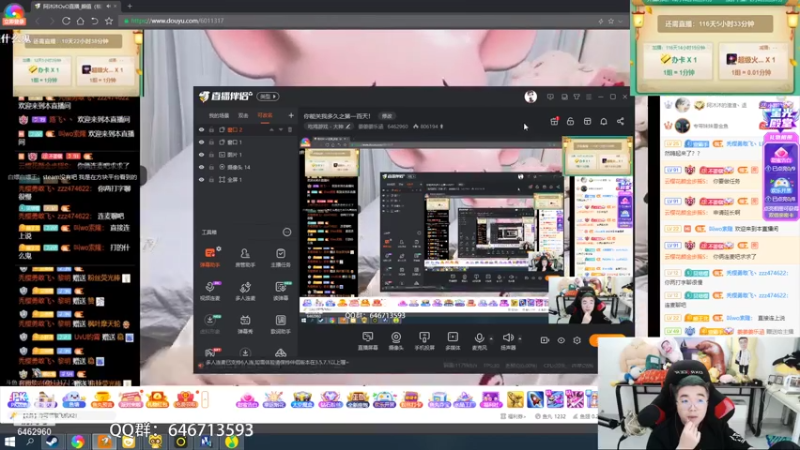Open the 视频连麦 tool
The height and width of the screenshot is (450, 800).
click(210, 291)
